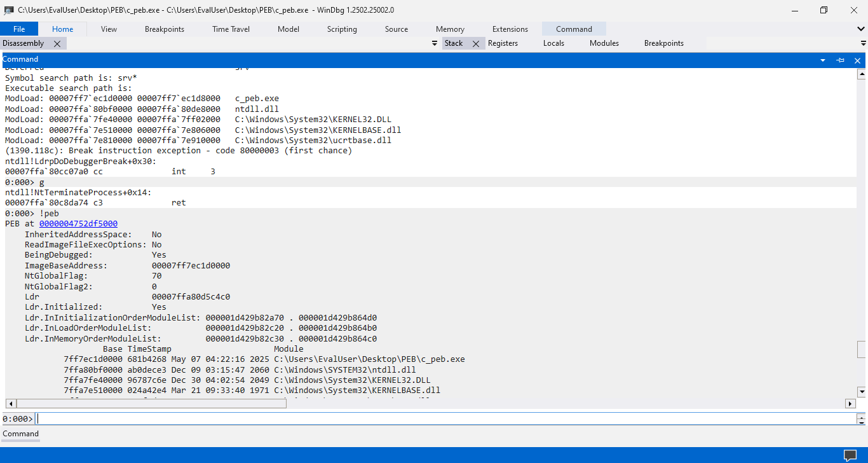Focus the command input field at 0:000> prompt
The height and width of the screenshot is (463, 868).
(x=445, y=418)
